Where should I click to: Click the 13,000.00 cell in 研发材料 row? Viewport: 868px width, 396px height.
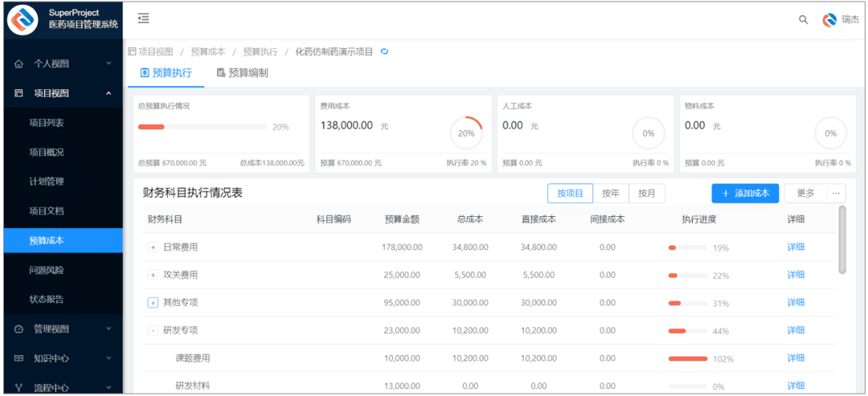point(403,386)
